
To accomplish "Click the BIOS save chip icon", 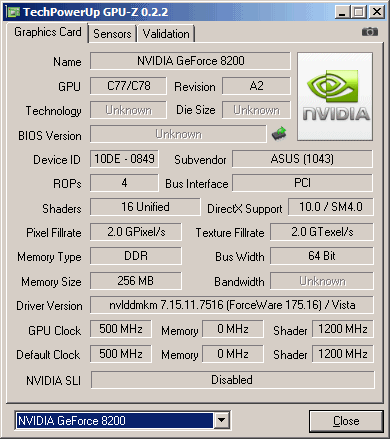I will [x=279, y=134].
